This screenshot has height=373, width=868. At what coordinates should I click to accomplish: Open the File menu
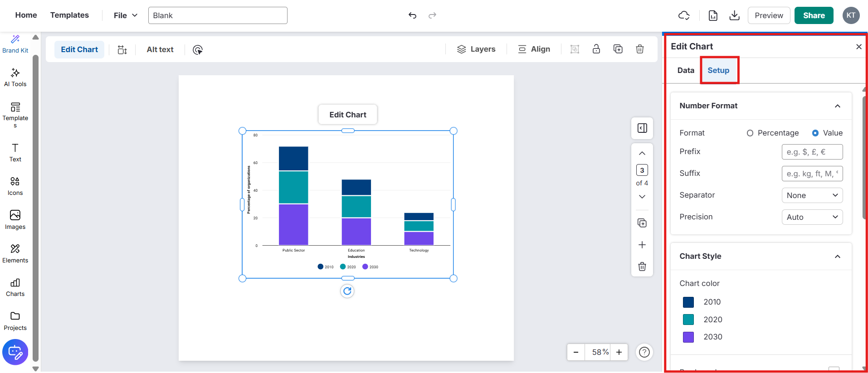[x=125, y=15]
